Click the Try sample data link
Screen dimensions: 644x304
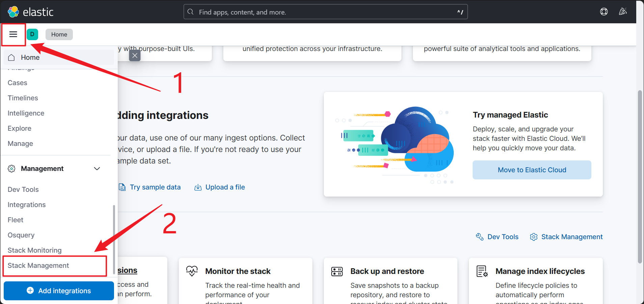click(x=155, y=187)
